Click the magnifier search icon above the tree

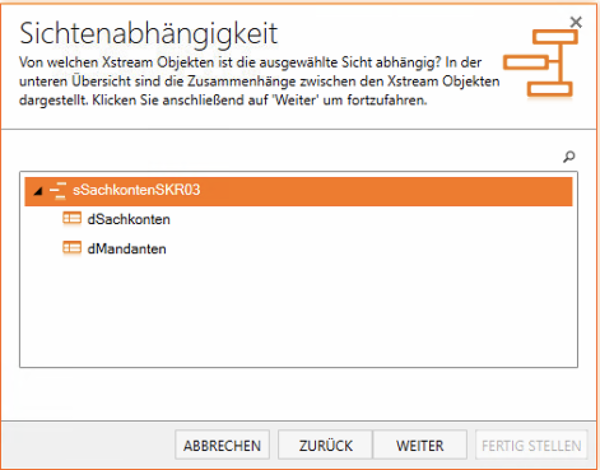tap(570, 156)
